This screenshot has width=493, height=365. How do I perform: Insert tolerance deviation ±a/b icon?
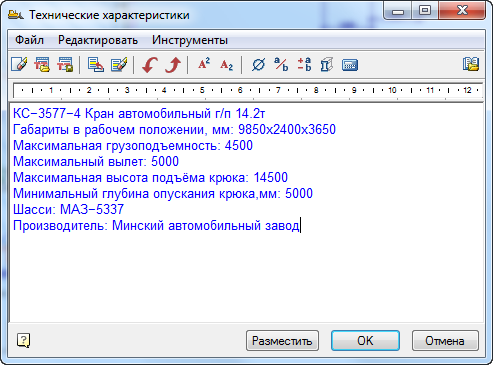tap(304, 64)
